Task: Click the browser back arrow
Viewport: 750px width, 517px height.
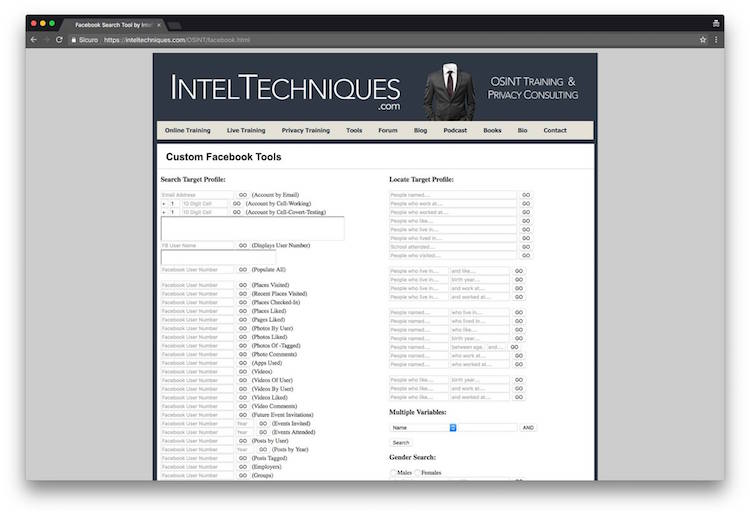Action: coord(33,40)
